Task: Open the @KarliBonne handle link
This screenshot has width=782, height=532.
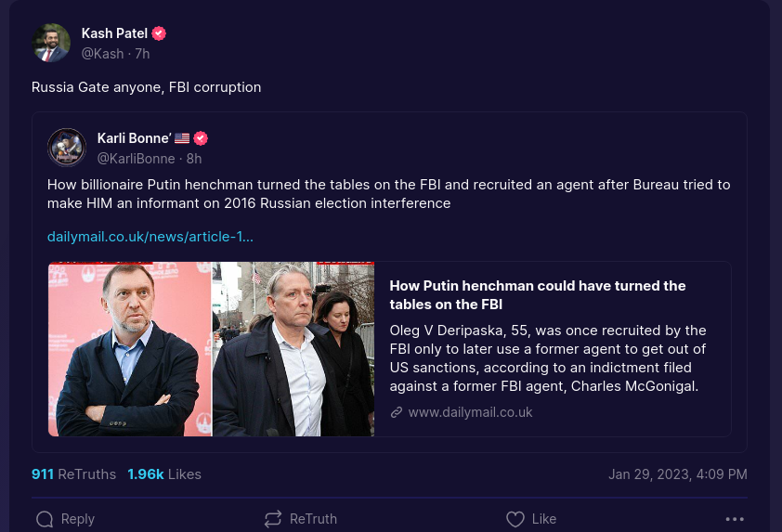Action: coord(137,159)
